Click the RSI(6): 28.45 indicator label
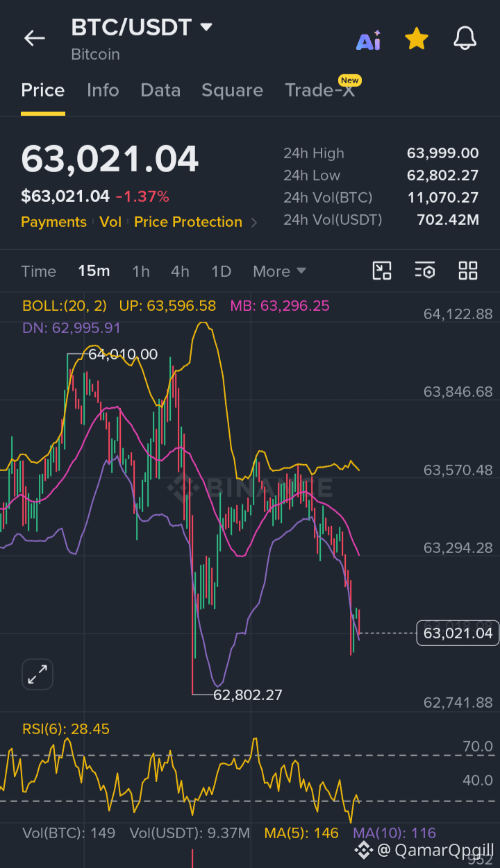Image resolution: width=500 pixels, height=868 pixels. tap(66, 729)
